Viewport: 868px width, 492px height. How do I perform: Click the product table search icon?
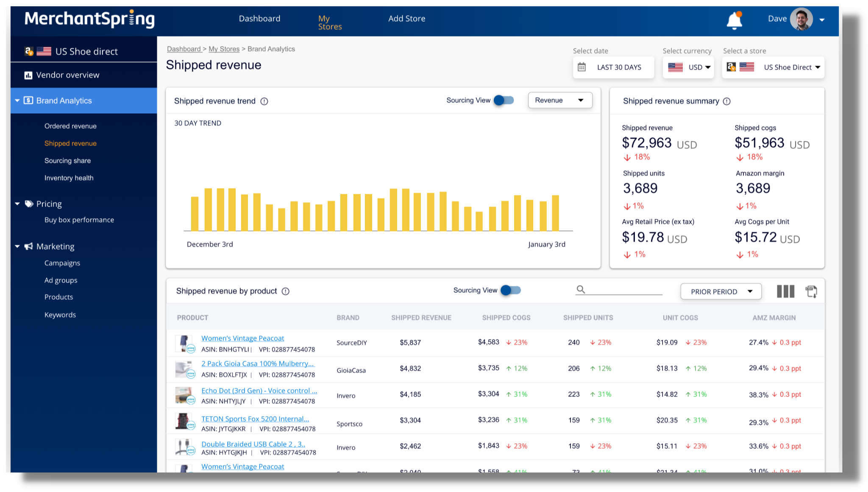[581, 289]
